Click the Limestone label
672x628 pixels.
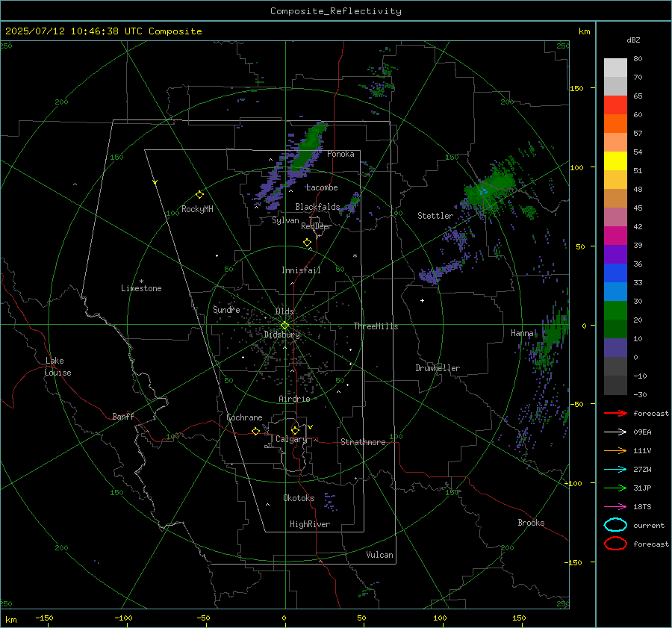coord(141,288)
